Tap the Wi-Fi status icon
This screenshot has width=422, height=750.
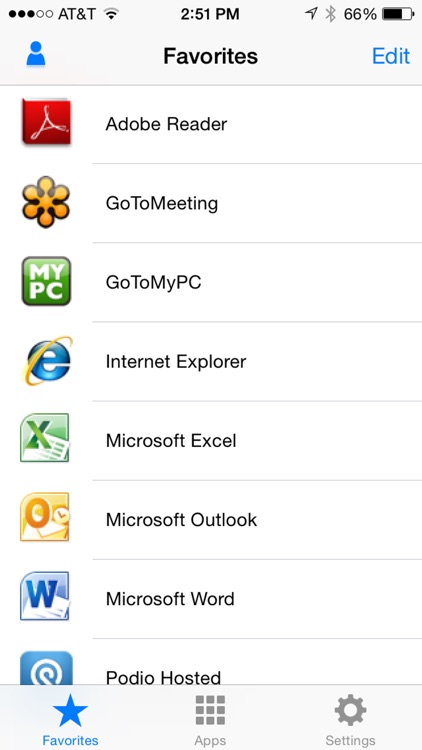[111, 14]
